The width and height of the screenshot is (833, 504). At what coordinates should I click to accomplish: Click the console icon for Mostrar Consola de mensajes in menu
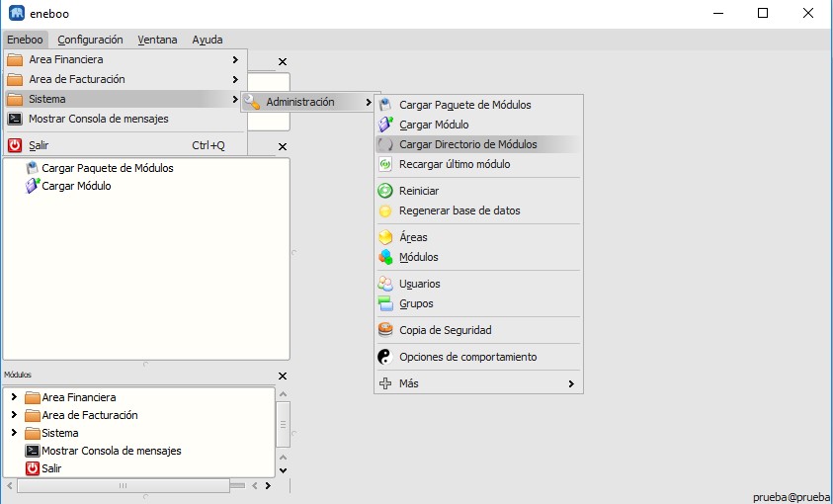point(15,119)
